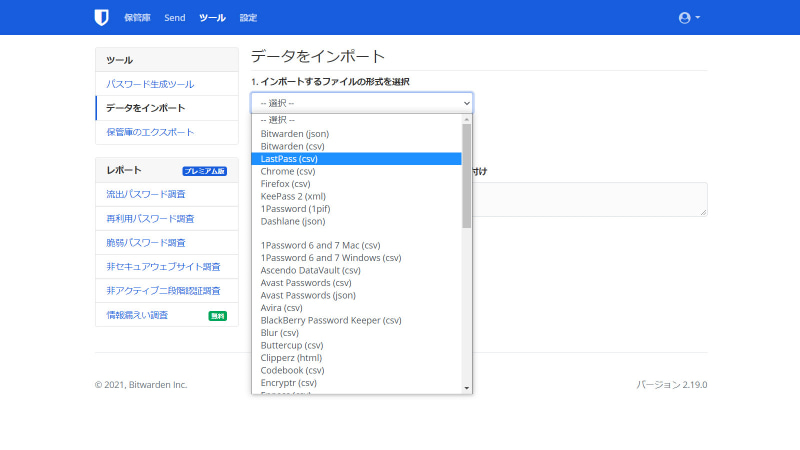Open 非アクティブ二段階認証調査 report
This screenshot has width=800, height=450.
click(167, 291)
